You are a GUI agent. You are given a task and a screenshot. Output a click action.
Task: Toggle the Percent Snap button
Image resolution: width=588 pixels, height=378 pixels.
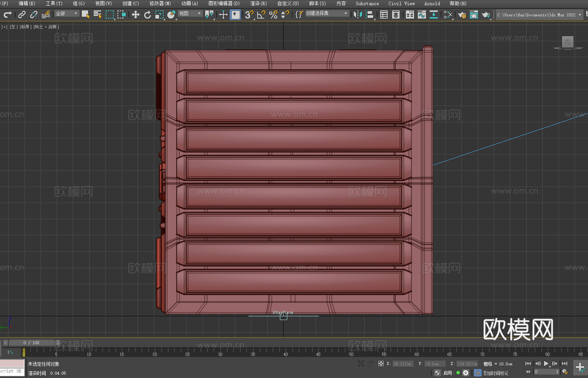[x=273, y=14]
